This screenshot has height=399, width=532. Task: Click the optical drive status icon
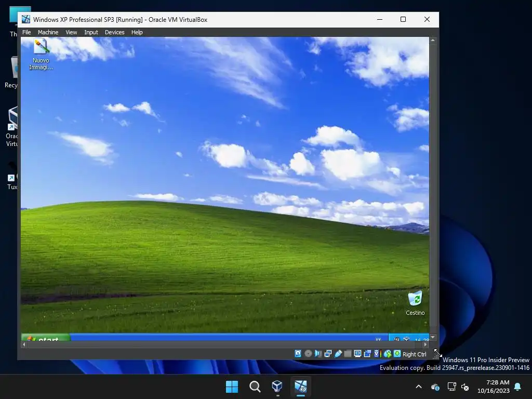pos(308,353)
